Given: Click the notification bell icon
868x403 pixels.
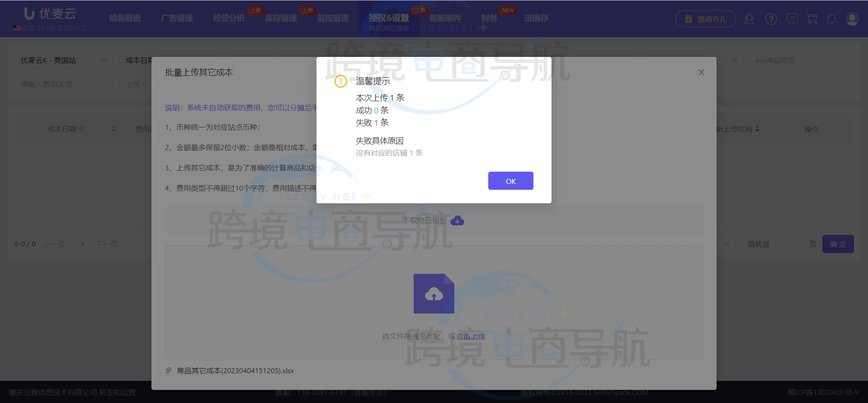Looking at the screenshot, I should tap(831, 19).
